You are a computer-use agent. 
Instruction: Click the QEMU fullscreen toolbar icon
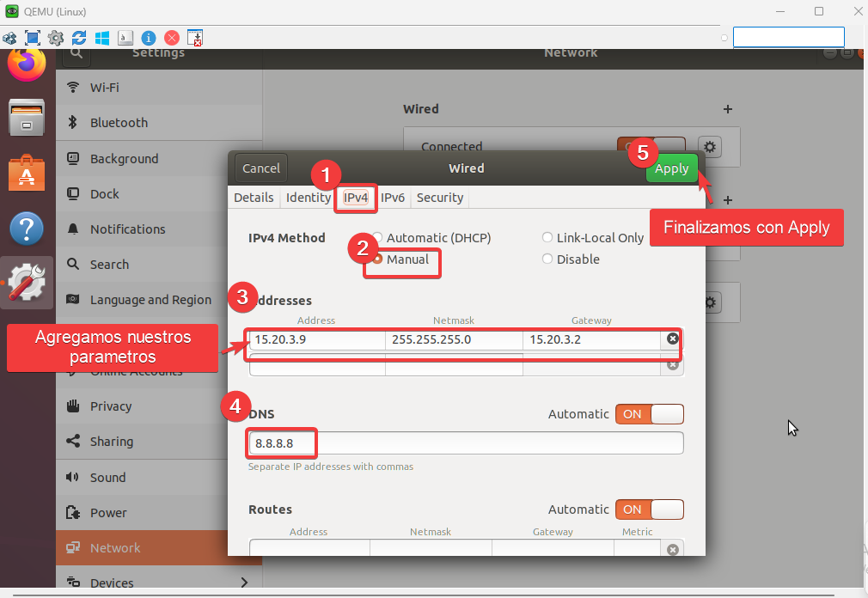point(33,38)
